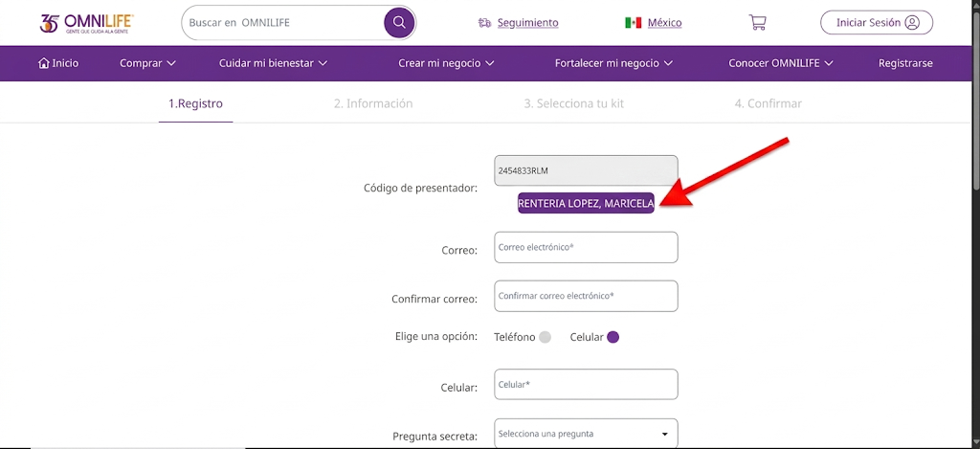Click the RENTERIA LOPEZ, MARICELA name badge
The image size is (980, 449).
[586, 203]
